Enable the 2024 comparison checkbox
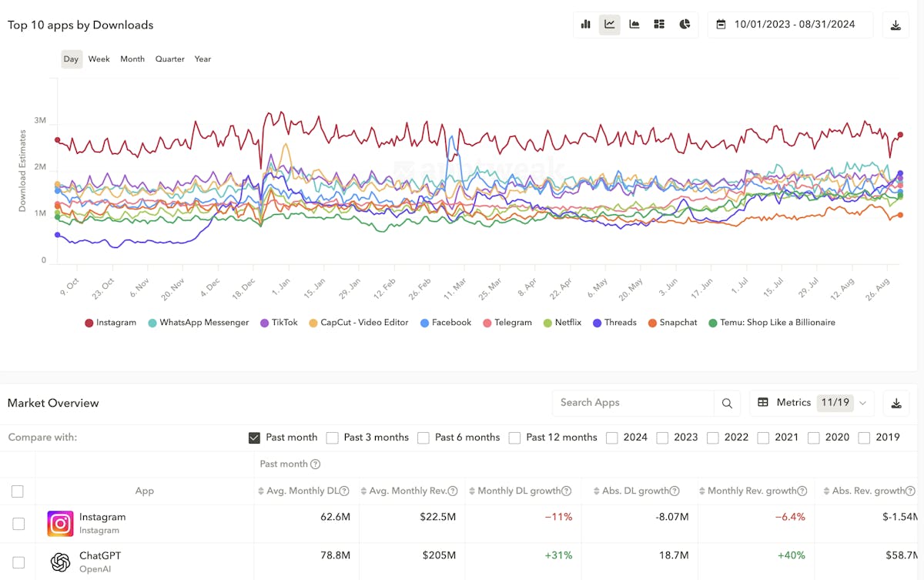Image resolution: width=924 pixels, height=580 pixels. point(612,438)
